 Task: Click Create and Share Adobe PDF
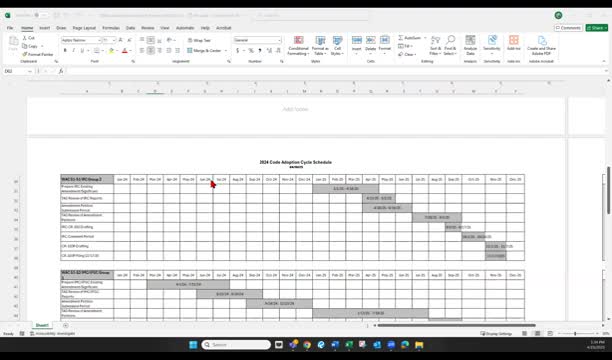[x=541, y=45]
